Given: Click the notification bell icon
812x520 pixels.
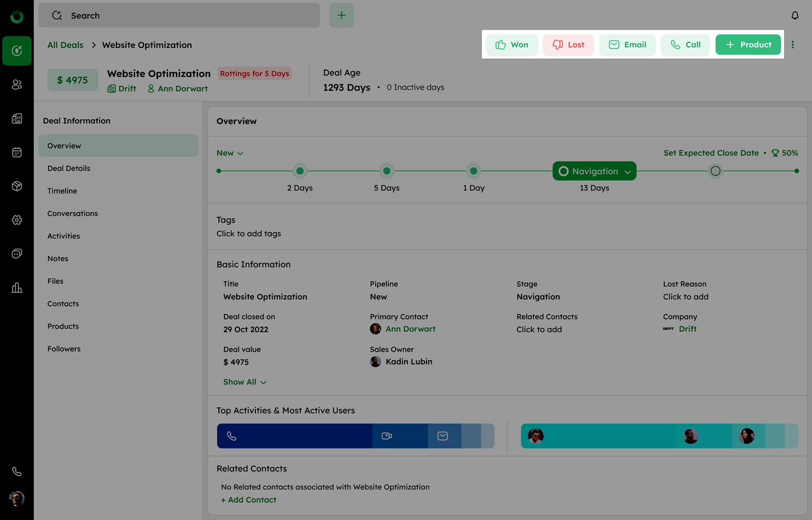Looking at the screenshot, I should point(795,15).
